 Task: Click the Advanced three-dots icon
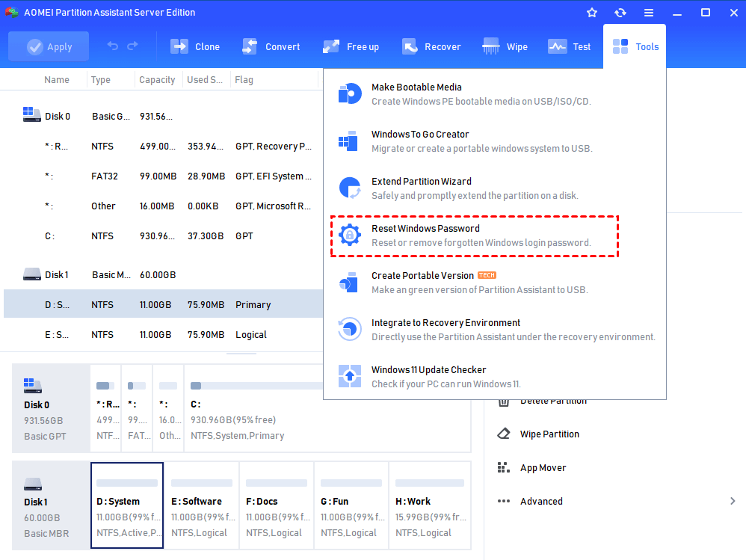coord(503,501)
